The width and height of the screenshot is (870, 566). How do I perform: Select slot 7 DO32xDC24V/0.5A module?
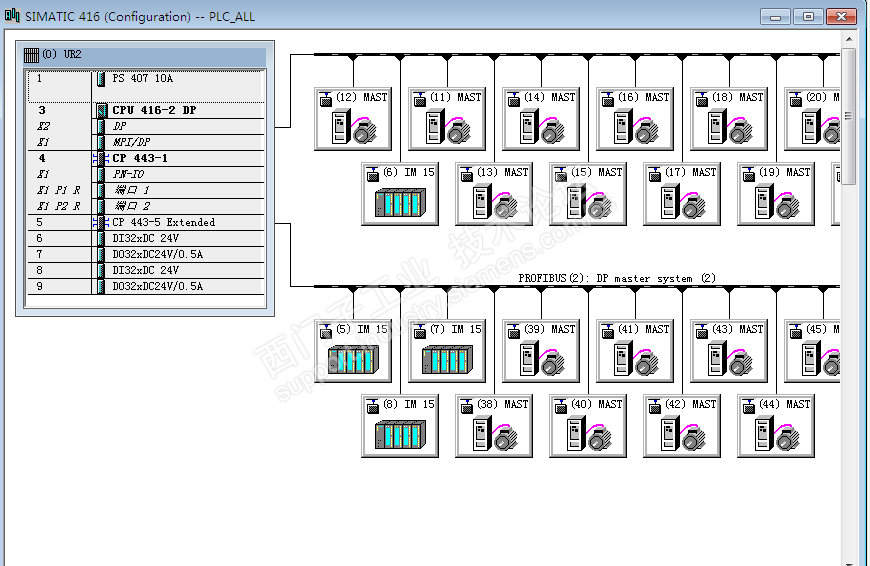[145, 255]
